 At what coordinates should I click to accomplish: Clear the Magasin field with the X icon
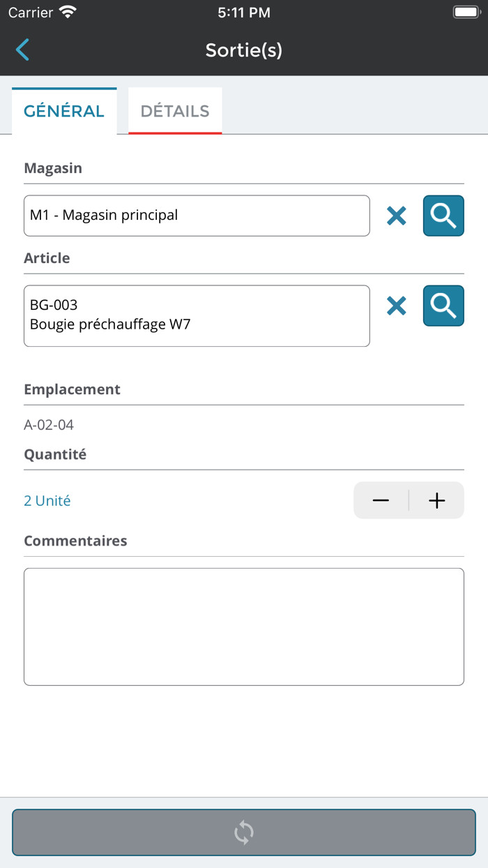click(x=396, y=216)
